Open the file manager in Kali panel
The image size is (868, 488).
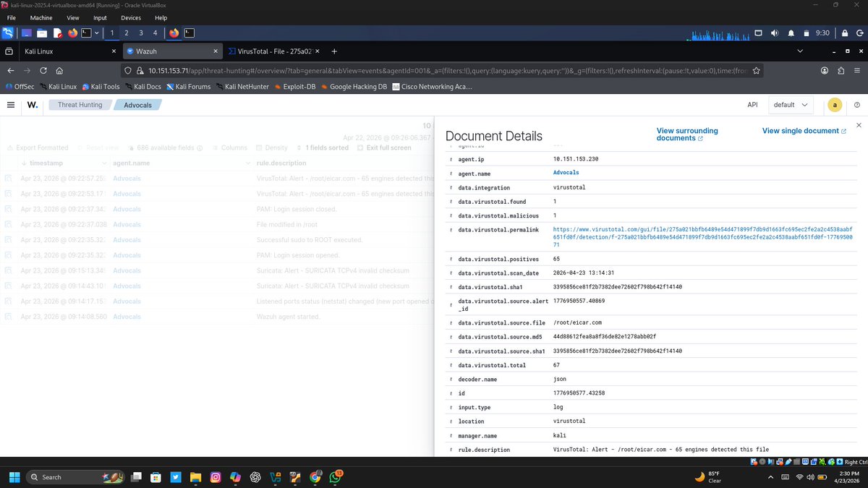pos(42,33)
